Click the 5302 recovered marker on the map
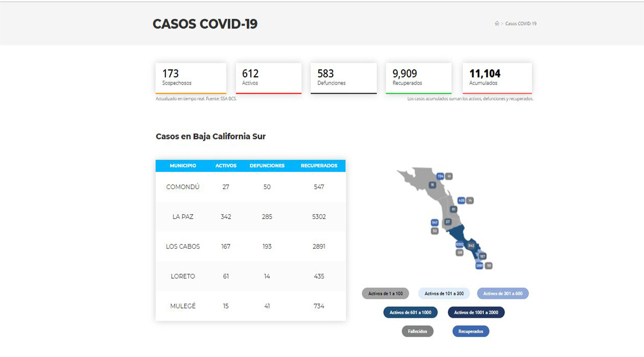This screenshot has height=357, width=644. (x=459, y=244)
